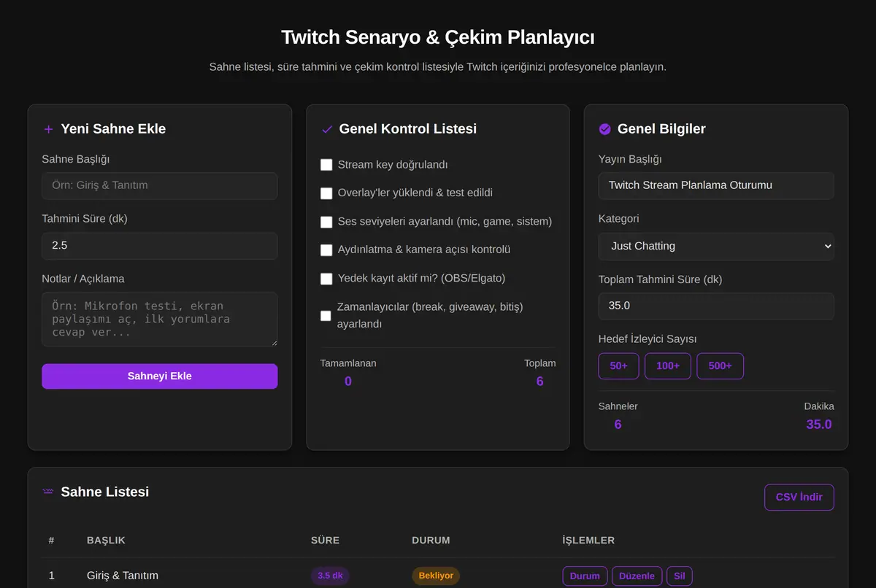Click the checkmark icon beside Genel Kontrol Listesi
876x588 pixels.
pos(327,129)
